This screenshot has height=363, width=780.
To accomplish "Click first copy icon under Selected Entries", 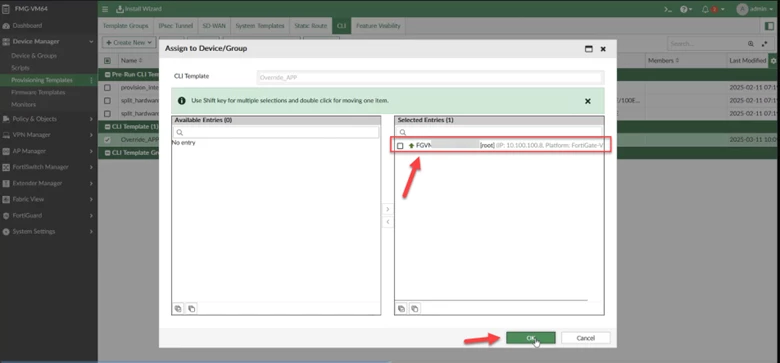I will 401,309.
